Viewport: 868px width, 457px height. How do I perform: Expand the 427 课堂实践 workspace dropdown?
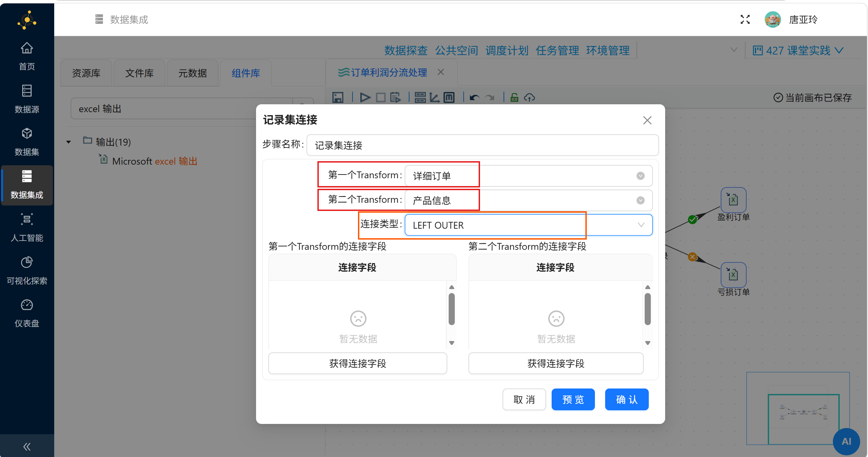tap(798, 51)
